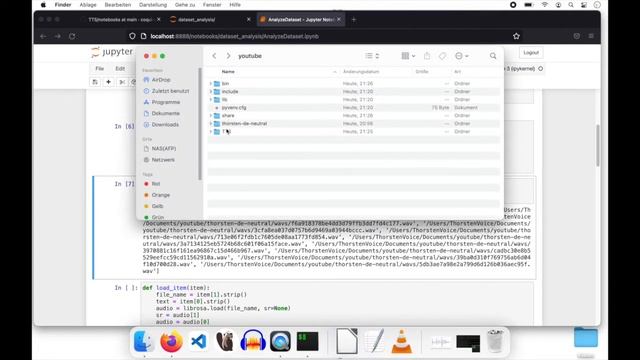Launch QuickTime Player from the Dock
The width and height of the screenshot is (640, 360).
280,341
